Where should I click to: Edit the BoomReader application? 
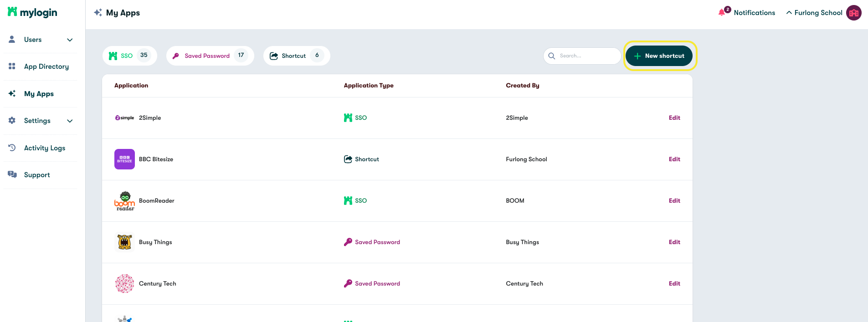(x=674, y=200)
